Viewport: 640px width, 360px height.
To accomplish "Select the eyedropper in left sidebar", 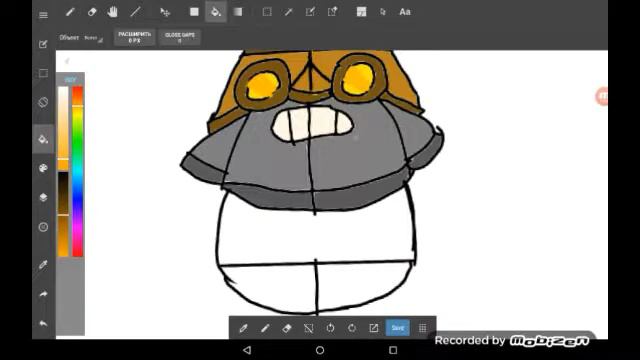I will click(x=43, y=264).
